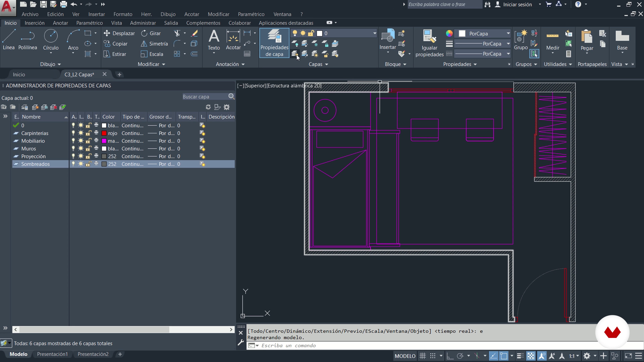Click the Estirar tool

(115, 54)
